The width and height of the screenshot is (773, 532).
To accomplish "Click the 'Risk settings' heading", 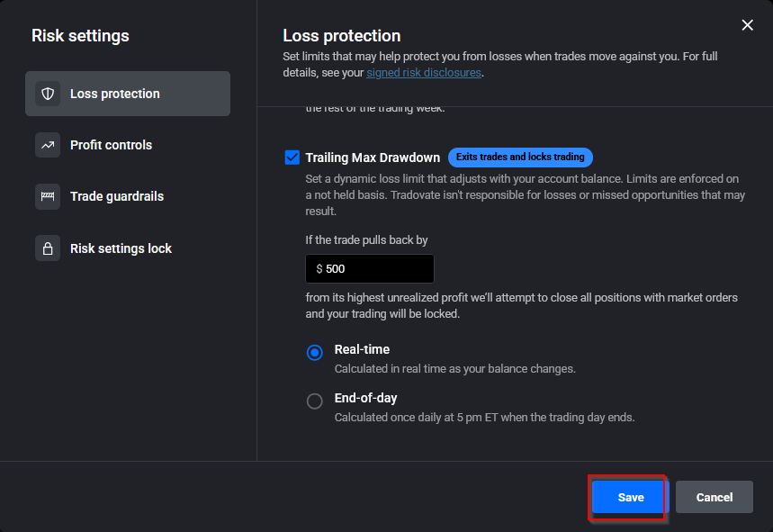I will click(x=80, y=35).
